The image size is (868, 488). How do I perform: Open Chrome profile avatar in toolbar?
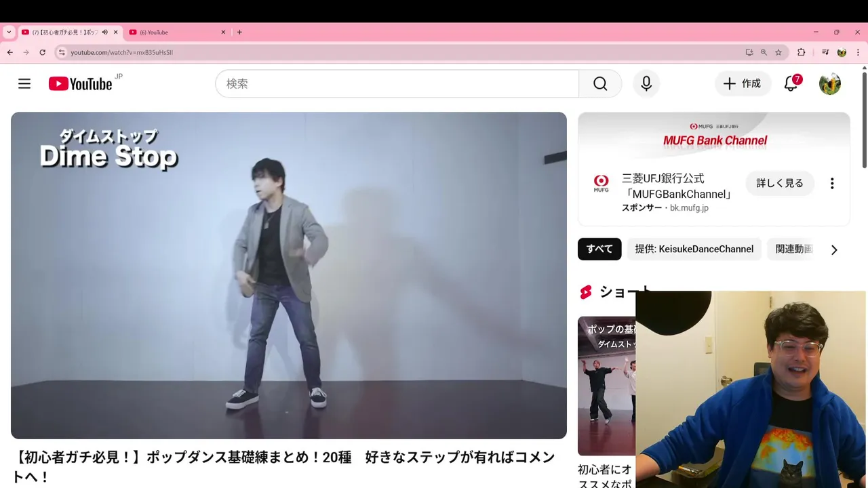coord(842,52)
